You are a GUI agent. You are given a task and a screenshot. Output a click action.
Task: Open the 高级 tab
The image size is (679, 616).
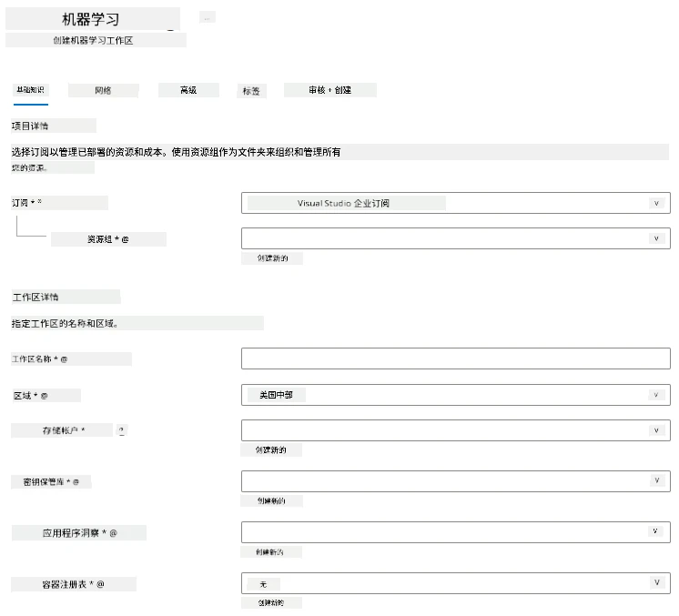[188, 90]
